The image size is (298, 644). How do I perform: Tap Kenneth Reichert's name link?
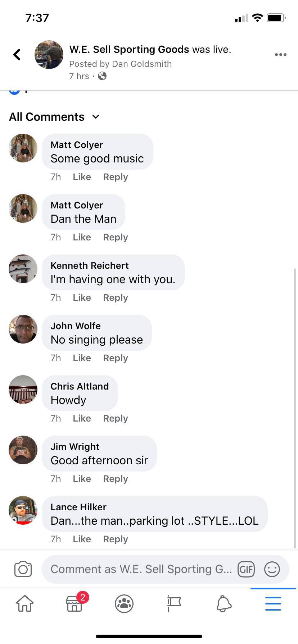90,266
